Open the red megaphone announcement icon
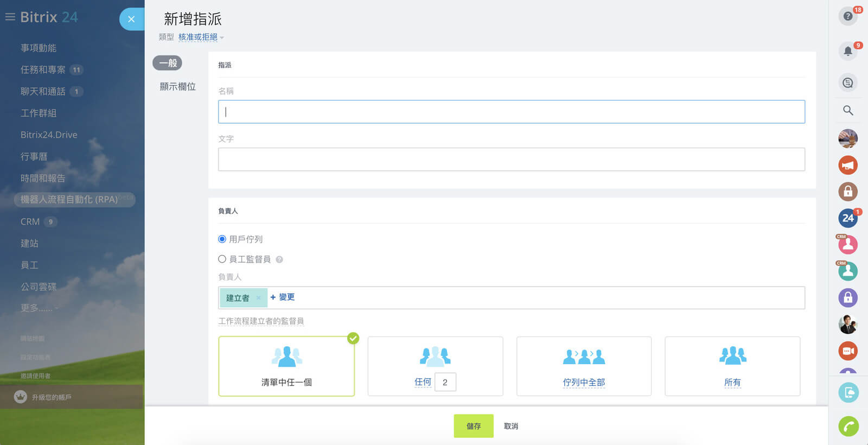Image resolution: width=868 pixels, height=445 pixels. point(848,165)
